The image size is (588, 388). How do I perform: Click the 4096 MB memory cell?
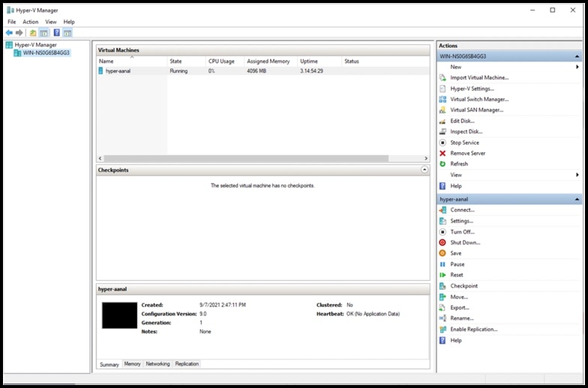coord(256,70)
